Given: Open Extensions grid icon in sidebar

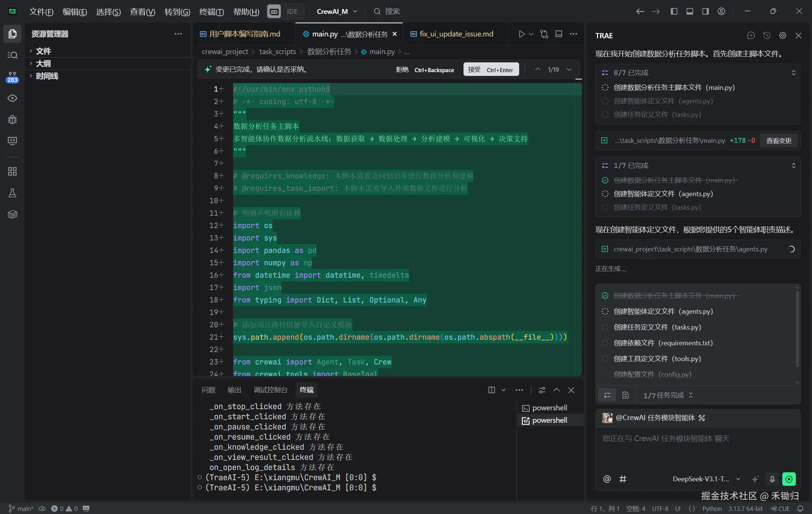Looking at the screenshot, I should pos(12,171).
